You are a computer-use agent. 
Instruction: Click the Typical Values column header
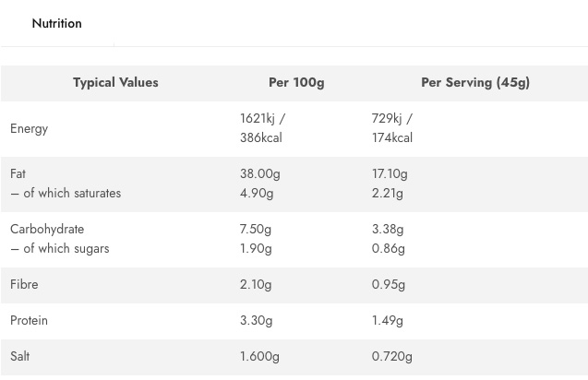[115, 82]
